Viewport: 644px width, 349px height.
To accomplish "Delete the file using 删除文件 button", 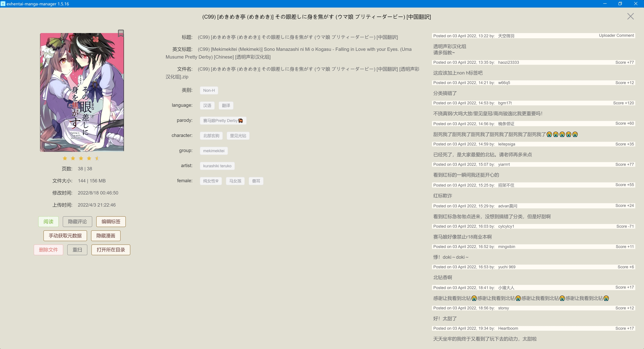I will tap(48, 250).
